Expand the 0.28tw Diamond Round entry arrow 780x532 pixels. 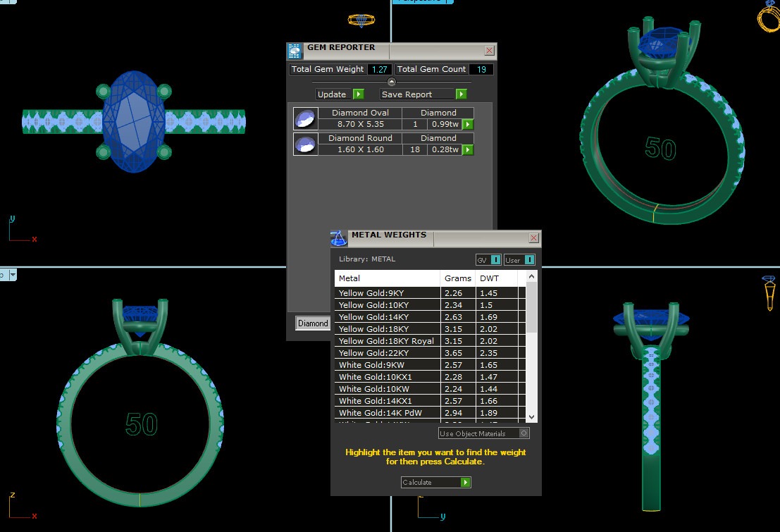coord(467,149)
